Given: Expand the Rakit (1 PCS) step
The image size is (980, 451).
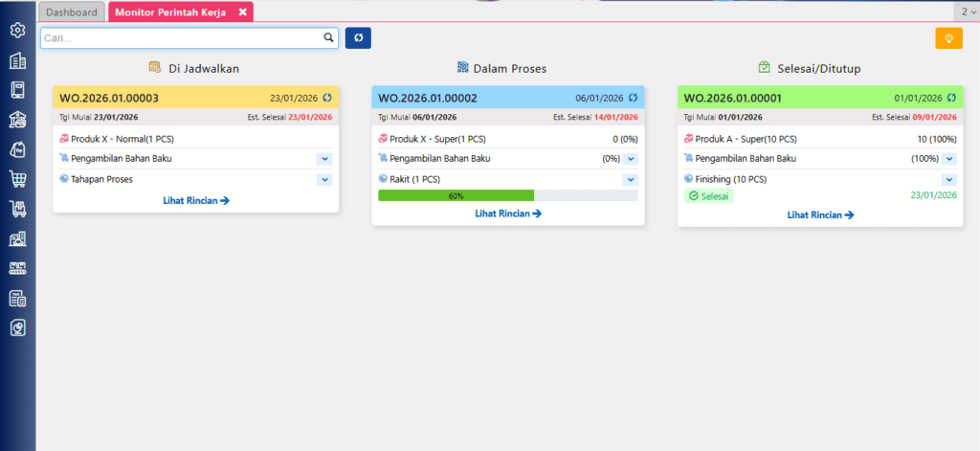Looking at the screenshot, I should (x=631, y=179).
